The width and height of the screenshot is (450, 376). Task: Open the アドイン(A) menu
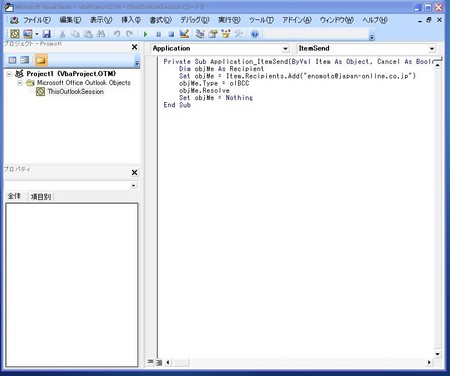297,20
